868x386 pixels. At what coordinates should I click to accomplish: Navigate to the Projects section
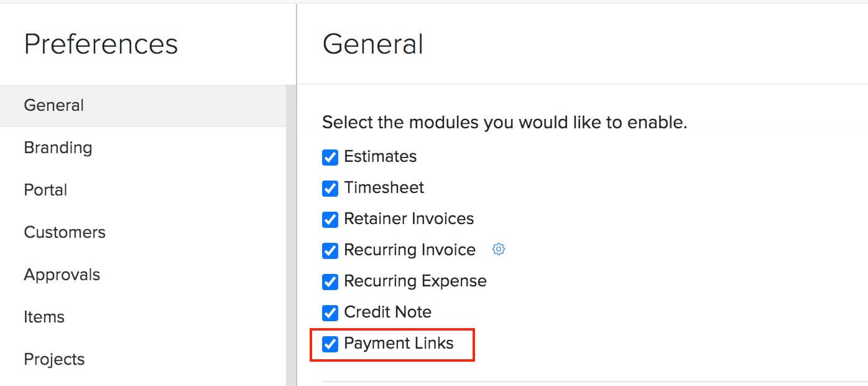pos(54,359)
